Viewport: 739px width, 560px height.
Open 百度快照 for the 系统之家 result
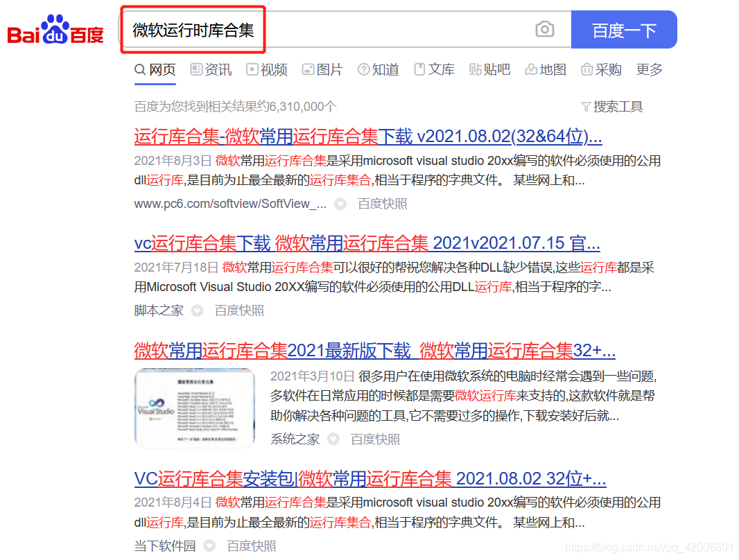click(375, 439)
